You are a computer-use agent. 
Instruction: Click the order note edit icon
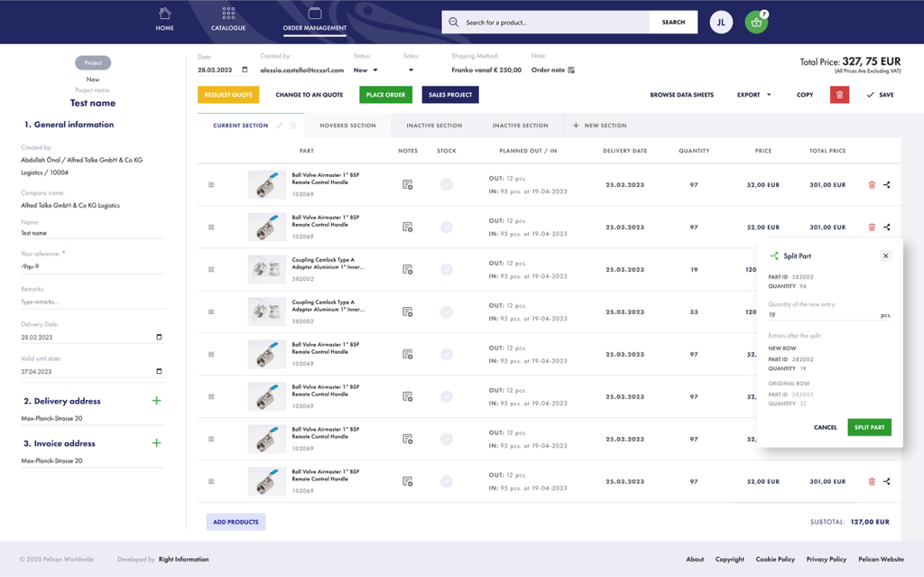pos(571,70)
